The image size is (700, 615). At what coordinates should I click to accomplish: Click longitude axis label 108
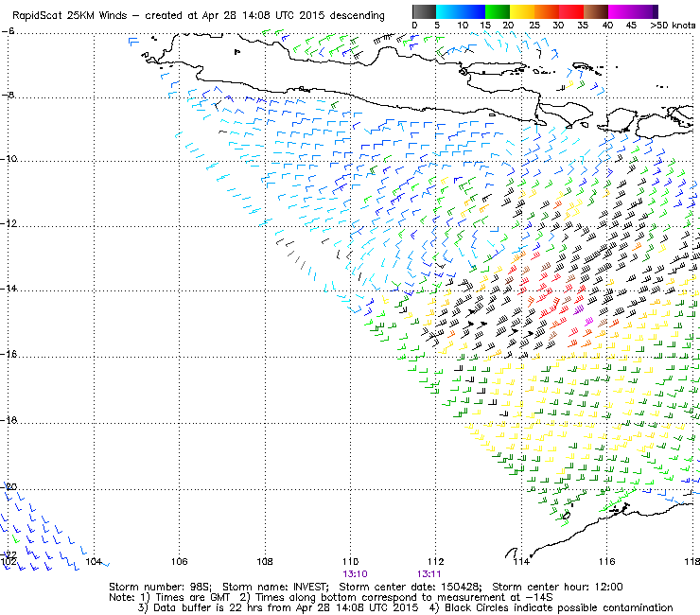[x=265, y=561]
